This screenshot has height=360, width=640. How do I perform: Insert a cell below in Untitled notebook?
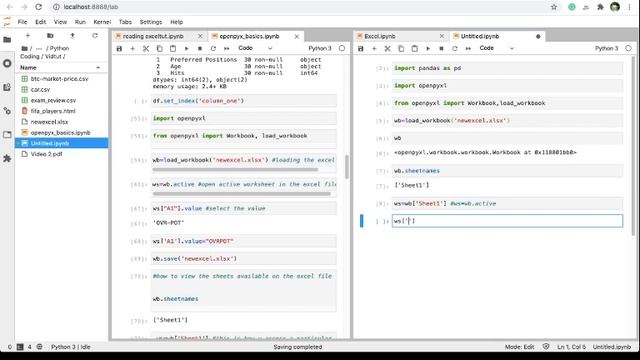click(374, 49)
